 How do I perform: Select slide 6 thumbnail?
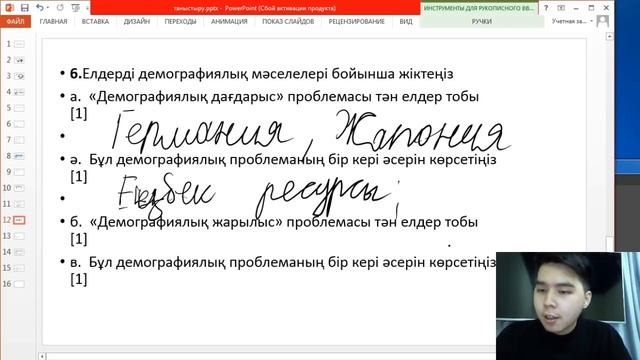19,124
